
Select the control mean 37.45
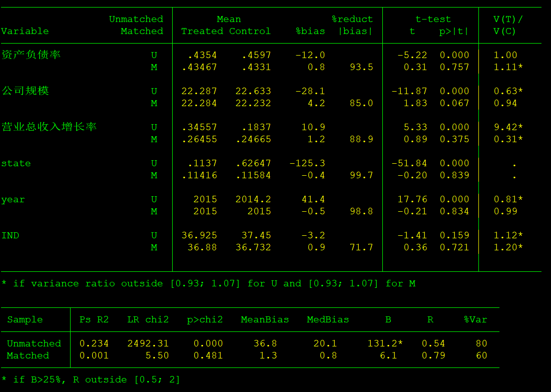[256, 236]
